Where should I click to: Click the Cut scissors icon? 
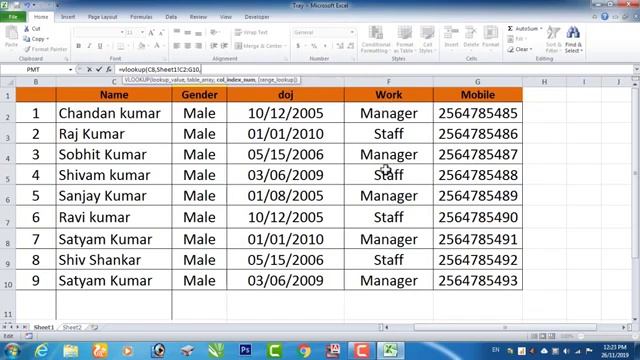point(27,29)
